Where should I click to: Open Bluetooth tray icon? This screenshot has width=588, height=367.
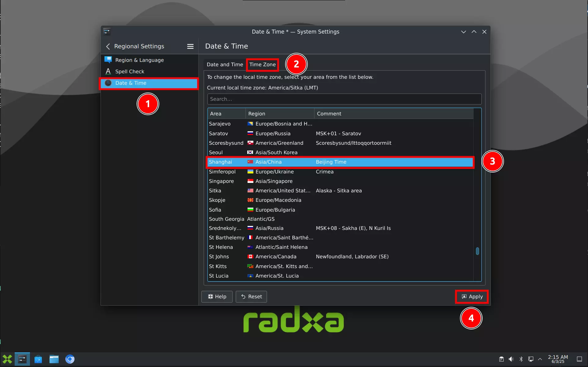tap(521, 359)
